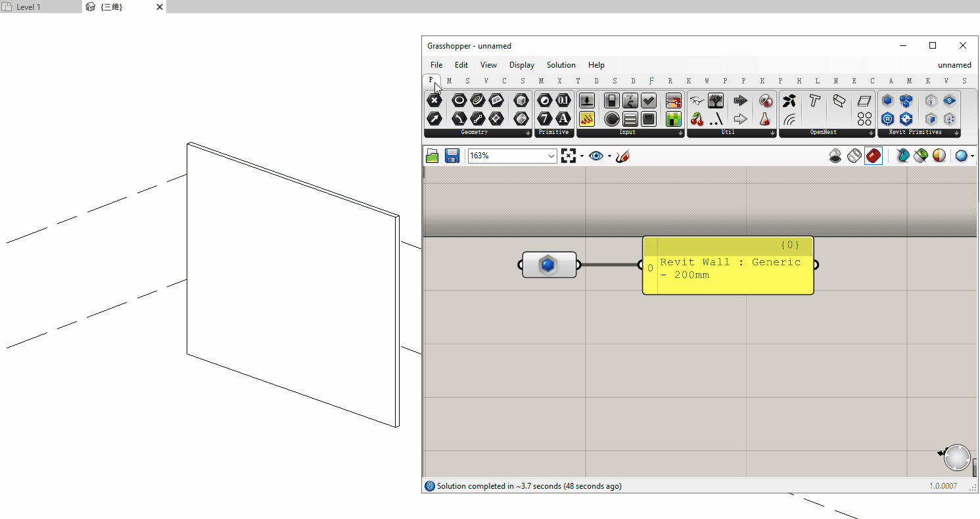Image resolution: width=980 pixels, height=519 pixels.
Task: Switch to the Level 1 view tab
Action: click(28, 7)
